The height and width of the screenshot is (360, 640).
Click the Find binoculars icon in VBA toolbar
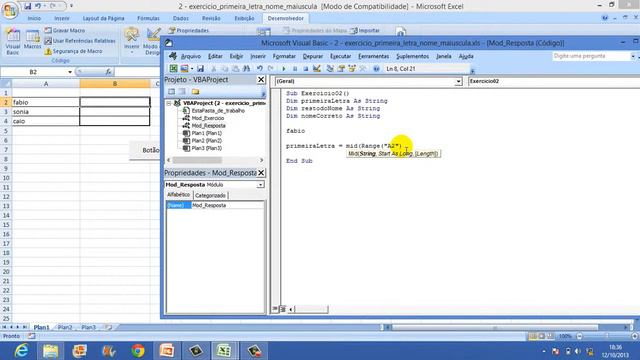[246, 69]
